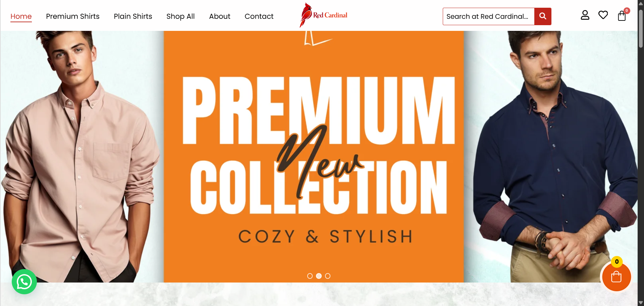This screenshot has height=306, width=644.
Task: Select the middle slider dot
Action: coord(319,276)
